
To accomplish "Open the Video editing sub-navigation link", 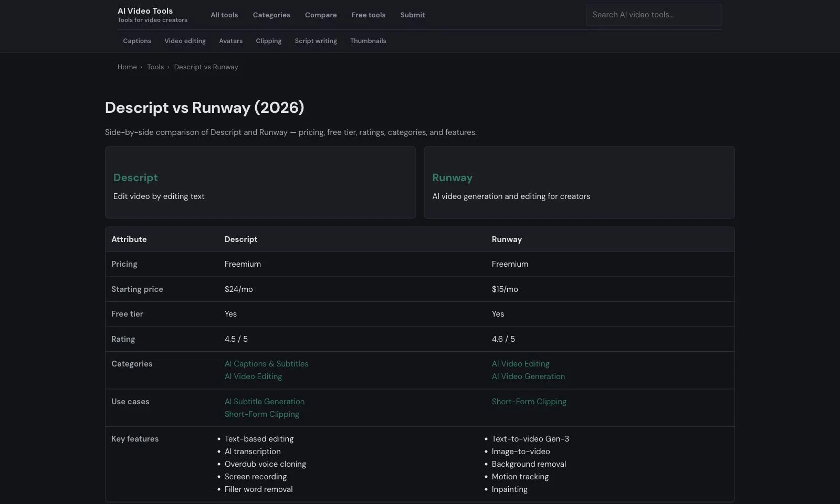I will pos(185,41).
